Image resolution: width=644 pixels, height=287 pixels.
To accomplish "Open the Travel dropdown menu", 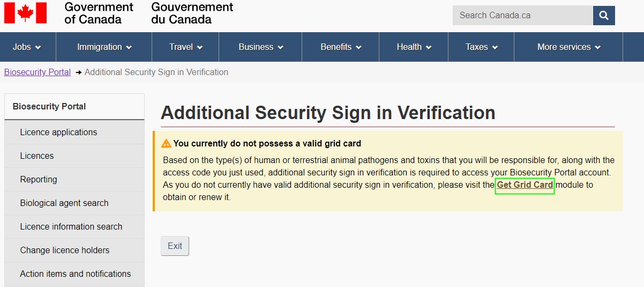I will [x=186, y=47].
